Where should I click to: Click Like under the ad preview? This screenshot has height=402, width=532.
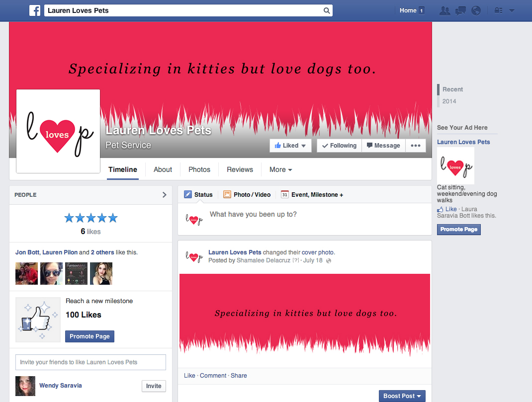pos(450,209)
